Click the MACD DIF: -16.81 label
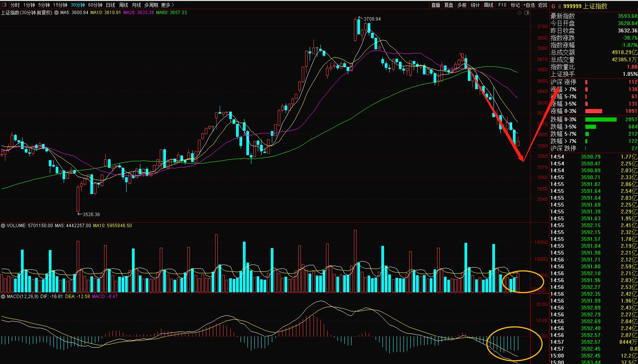 pyautogui.click(x=51, y=296)
